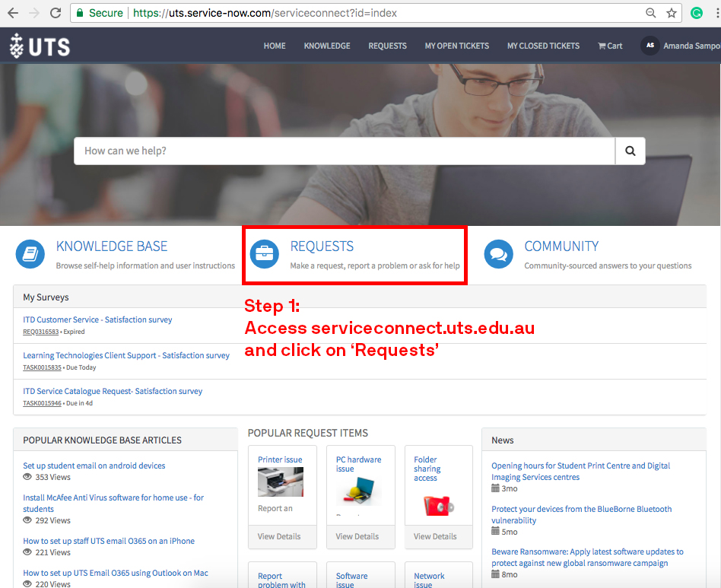The image size is (721, 588).
Task: Click the 'My Surveys' panel heading
Action: pyautogui.click(x=46, y=297)
